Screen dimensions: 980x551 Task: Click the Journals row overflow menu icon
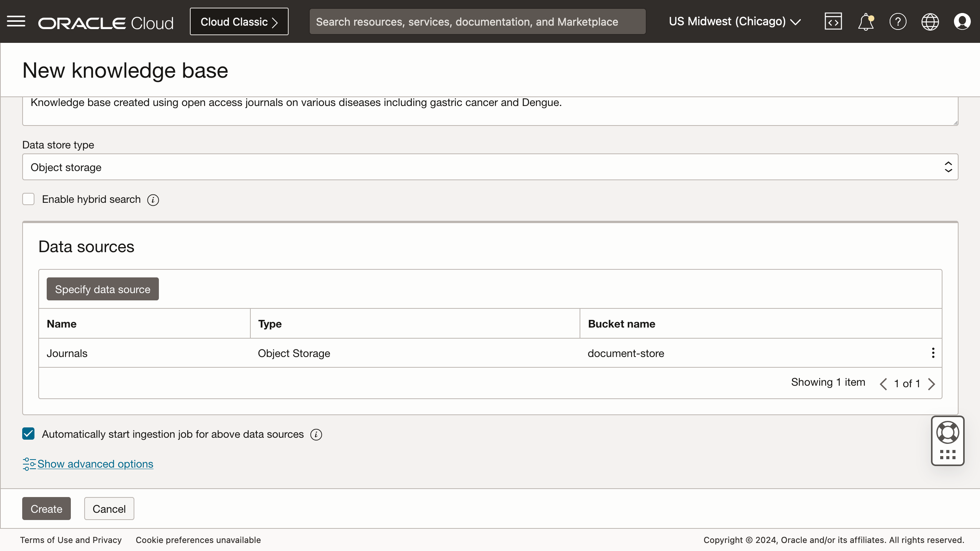coord(934,352)
